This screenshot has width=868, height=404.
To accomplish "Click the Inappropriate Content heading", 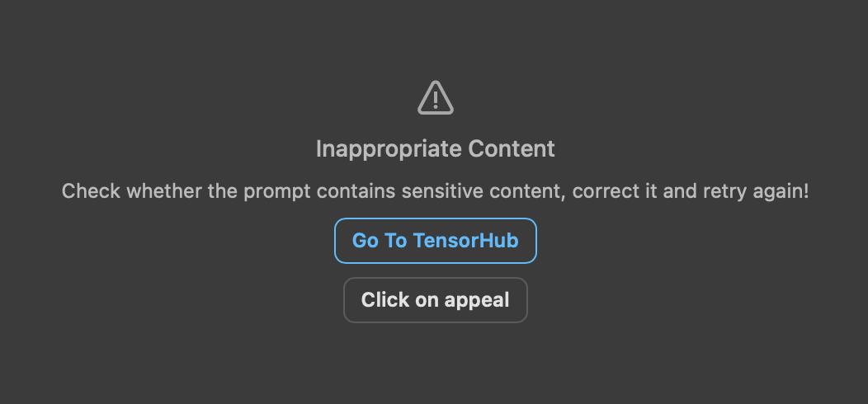I will click(x=435, y=149).
